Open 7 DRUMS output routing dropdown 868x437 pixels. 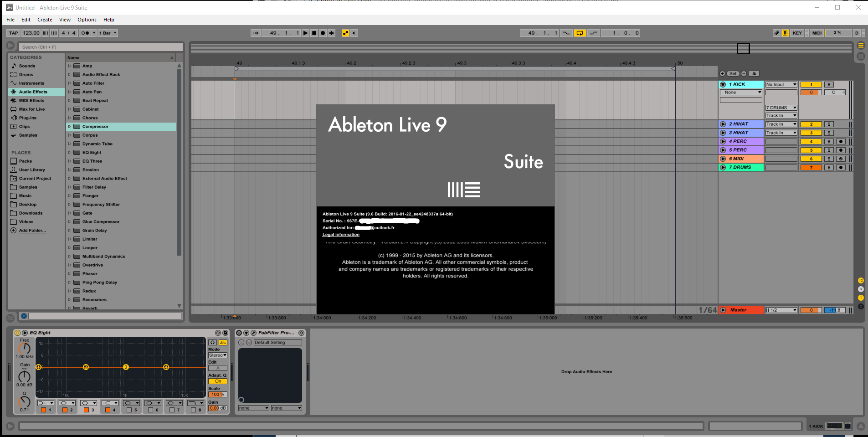click(x=781, y=108)
